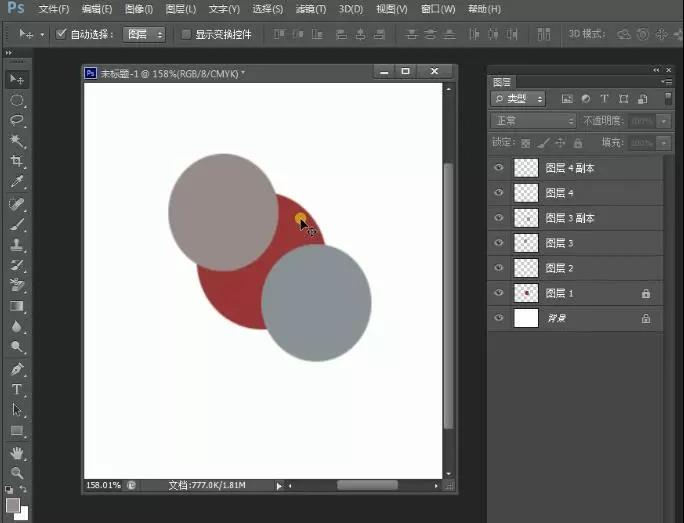The width and height of the screenshot is (684, 523).
Task: Select the Dodge tool
Action: pos(17,346)
